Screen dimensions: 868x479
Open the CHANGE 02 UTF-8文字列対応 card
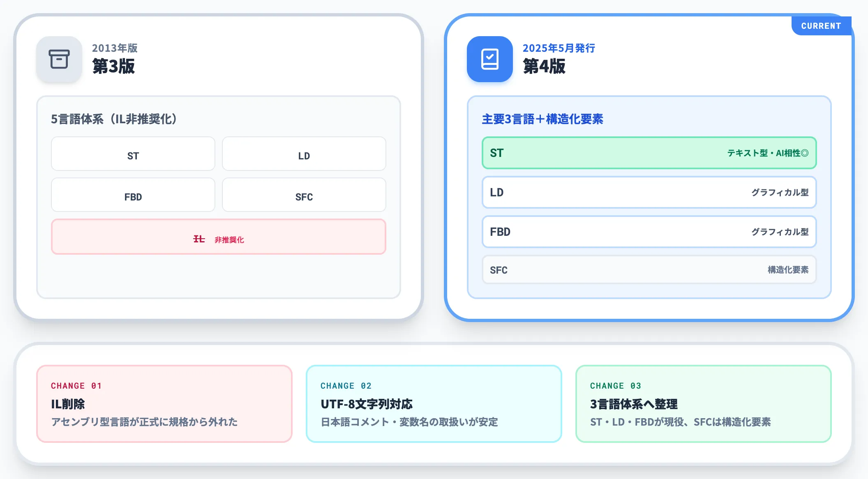point(434,404)
